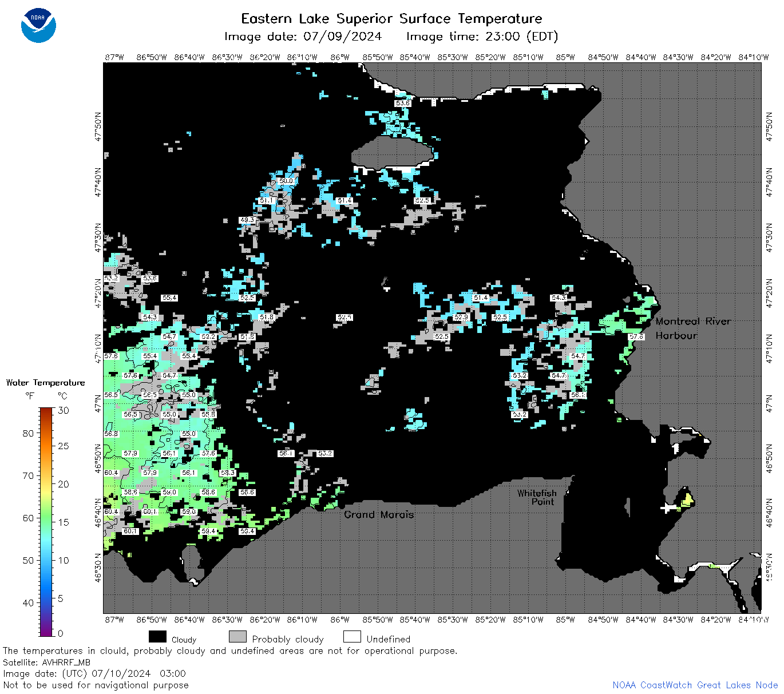Click the Eastern Lake Superior Surface Temperature title
This screenshot has height=694, width=784.
[x=391, y=19]
